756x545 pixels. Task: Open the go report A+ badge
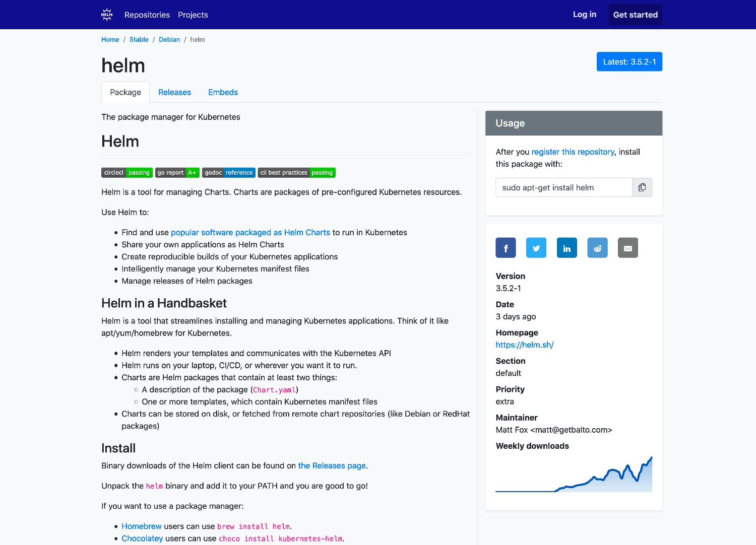[177, 173]
